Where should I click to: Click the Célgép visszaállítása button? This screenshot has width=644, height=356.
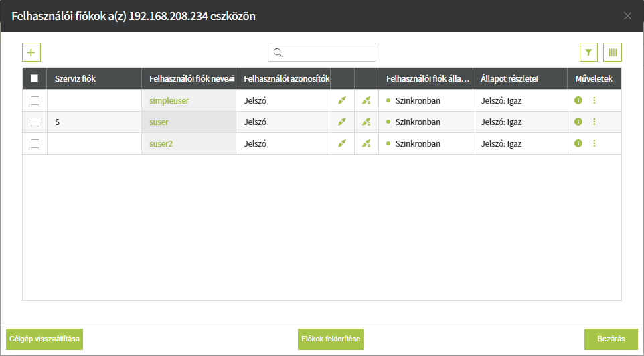44,339
